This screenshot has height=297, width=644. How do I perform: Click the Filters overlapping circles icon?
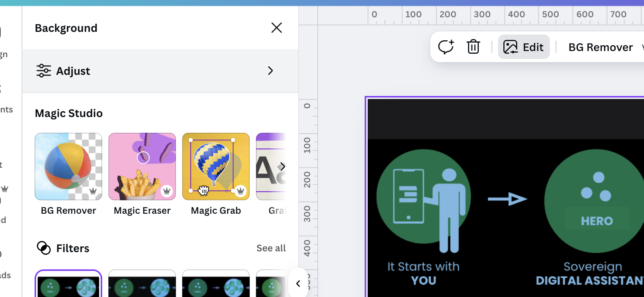click(43, 248)
